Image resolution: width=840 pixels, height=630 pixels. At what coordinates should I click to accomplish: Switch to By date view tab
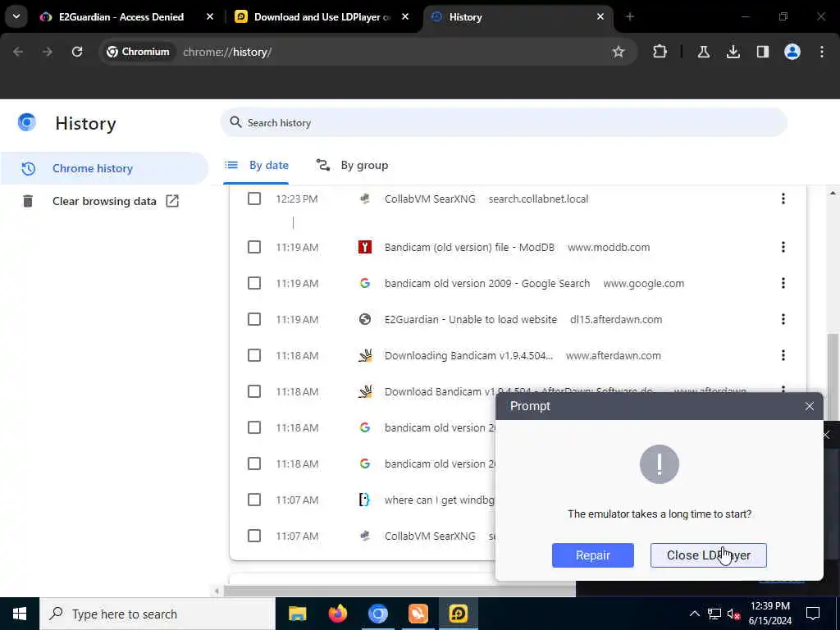(x=256, y=165)
